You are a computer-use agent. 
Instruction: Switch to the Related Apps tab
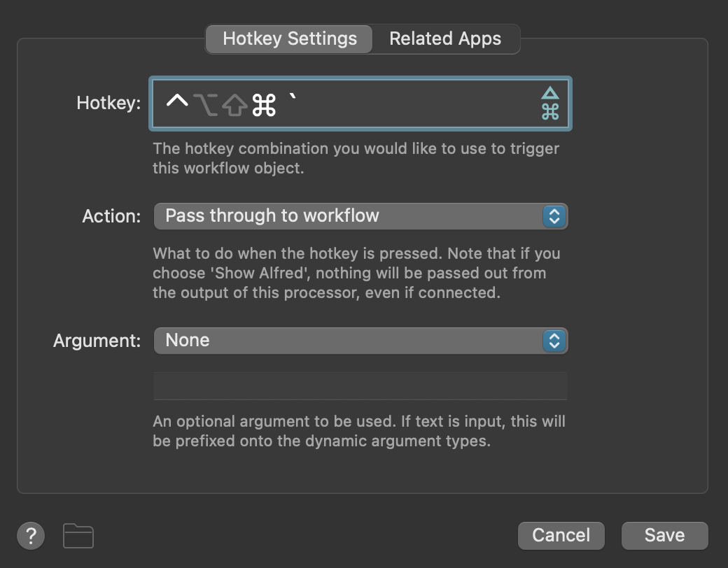click(x=445, y=39)
